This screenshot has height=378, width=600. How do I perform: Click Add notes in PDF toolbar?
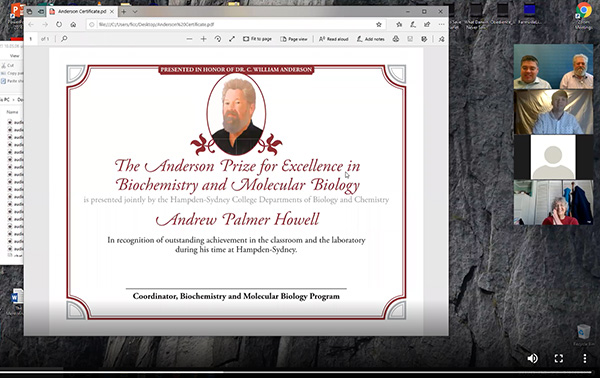[370, 39]
